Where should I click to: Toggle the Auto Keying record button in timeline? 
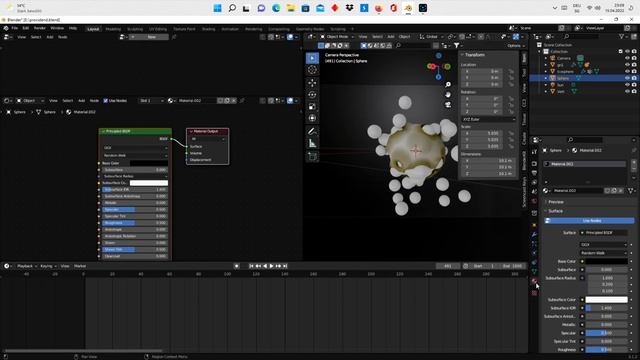[x=236, y=266]
